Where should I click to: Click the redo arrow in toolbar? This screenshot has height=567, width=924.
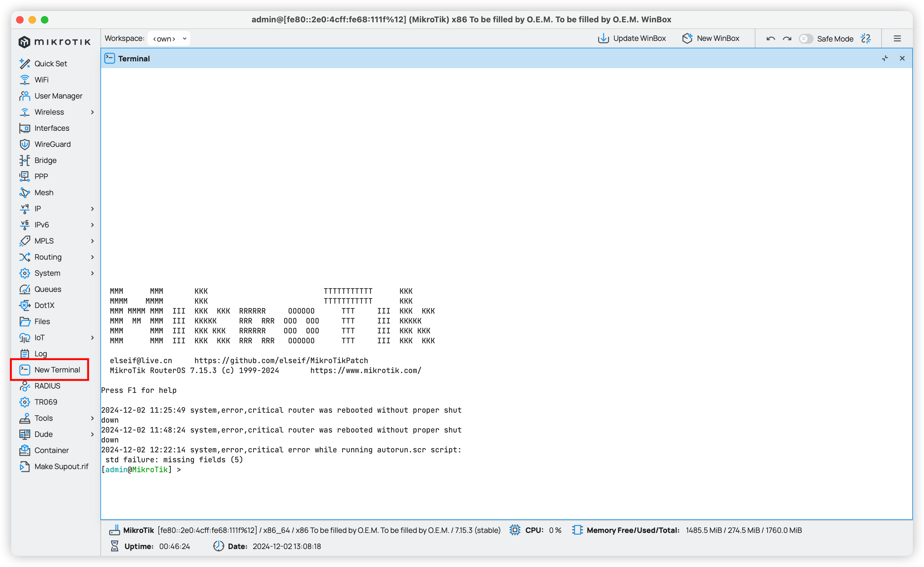[x=787, y=39]
